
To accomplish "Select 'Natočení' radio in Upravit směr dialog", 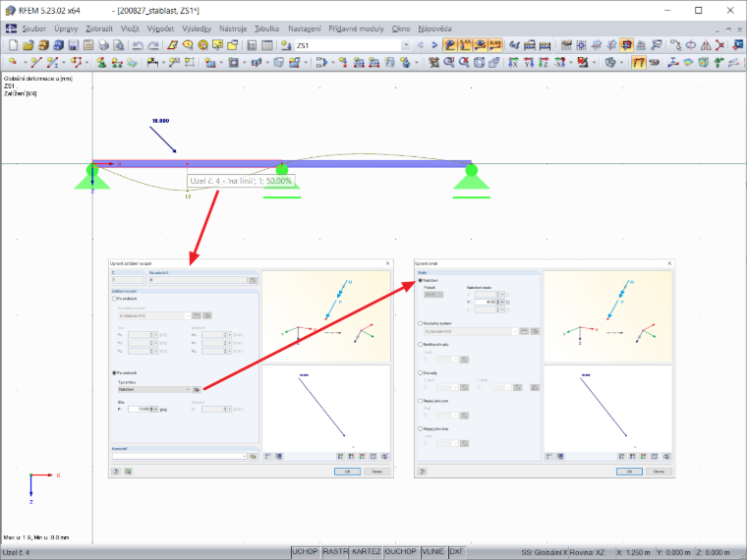I will [x=421, y=280].
